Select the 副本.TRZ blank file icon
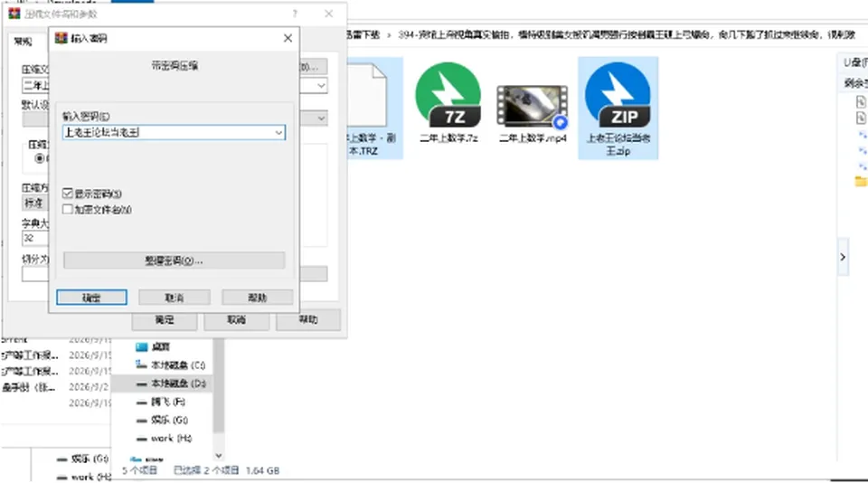This screenshot has height=483, width=868. pyautogui.click(x=368, y=94)
